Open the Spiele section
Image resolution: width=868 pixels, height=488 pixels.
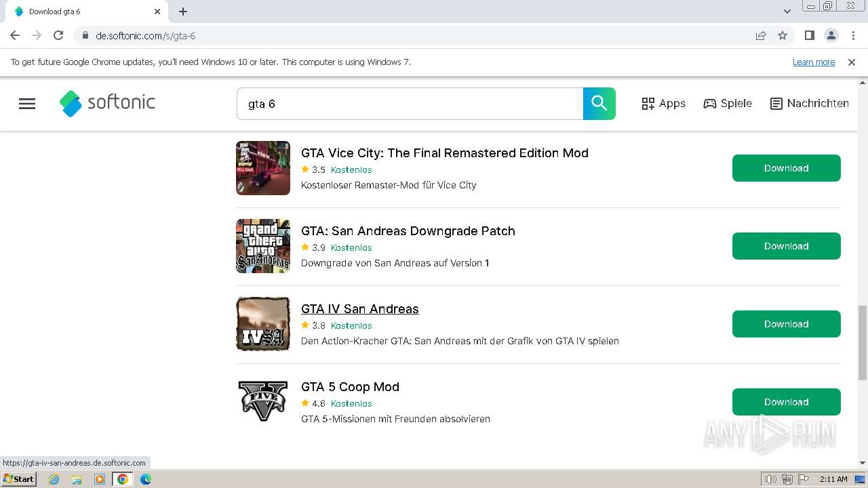click(x=728, y=104)
